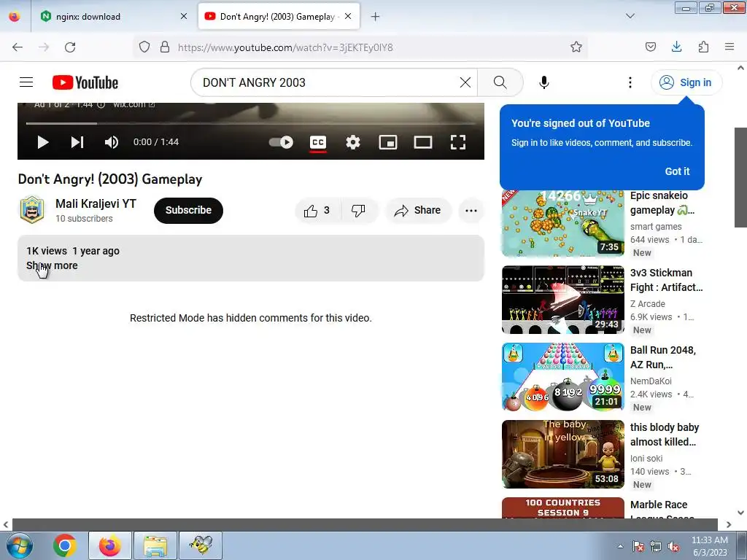
Task: Toggle the autoplay switch in the player
Action: click(x=281, y=142)
